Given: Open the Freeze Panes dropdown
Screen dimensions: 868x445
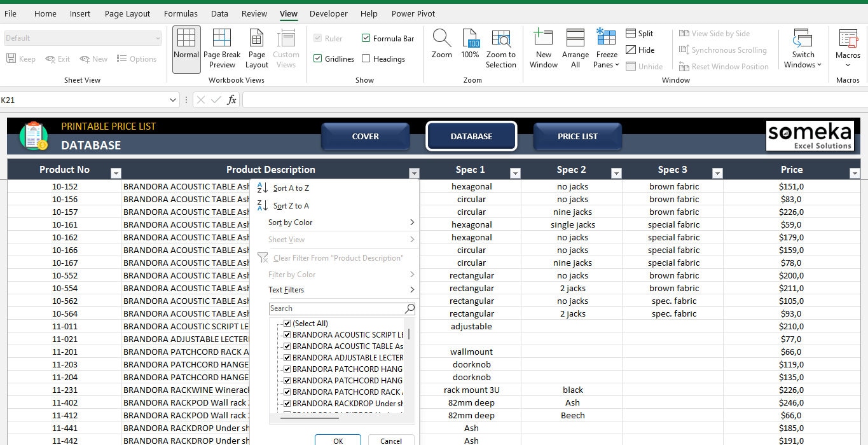Looking at the screenshot, I should click(605, 48).
